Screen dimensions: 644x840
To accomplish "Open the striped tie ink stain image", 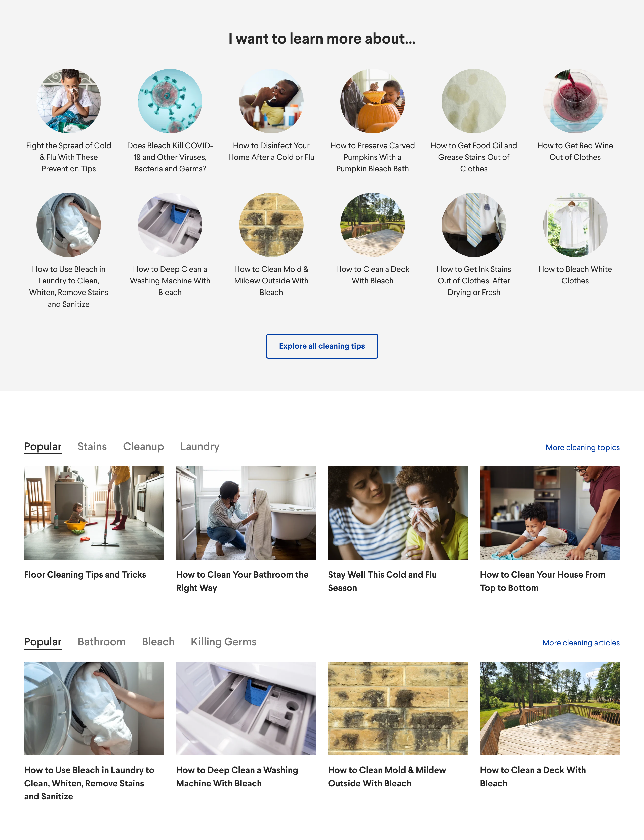I will tap(474, 225).
